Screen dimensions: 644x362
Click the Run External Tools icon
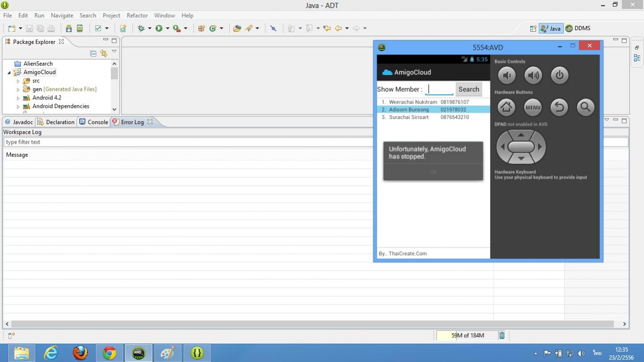coord(176,28)
